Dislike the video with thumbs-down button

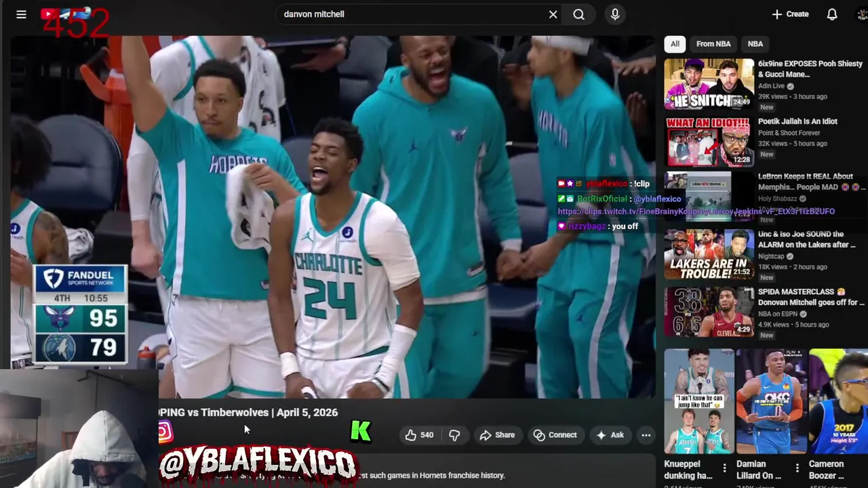point(454,435)
